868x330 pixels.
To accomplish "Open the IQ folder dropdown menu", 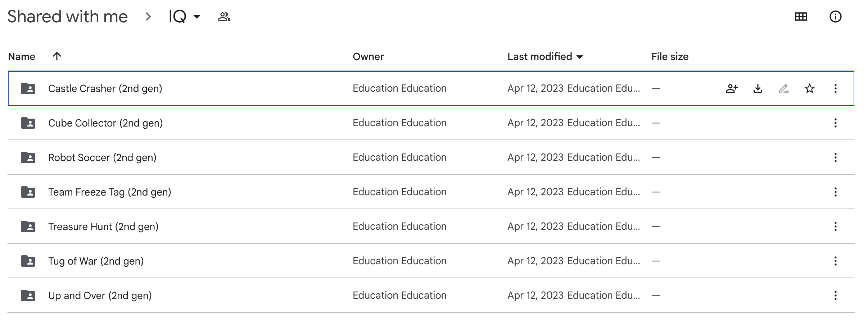I will click(x=185, y=17).
